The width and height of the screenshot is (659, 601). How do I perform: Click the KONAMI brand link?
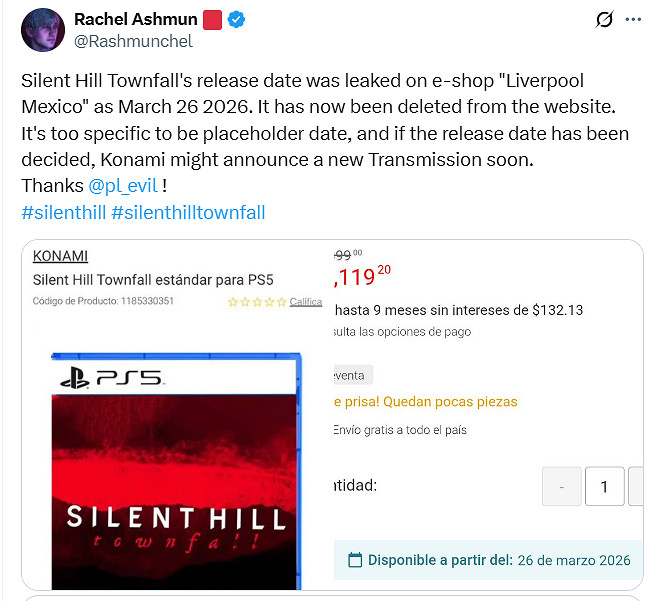(x=60, y=256)
